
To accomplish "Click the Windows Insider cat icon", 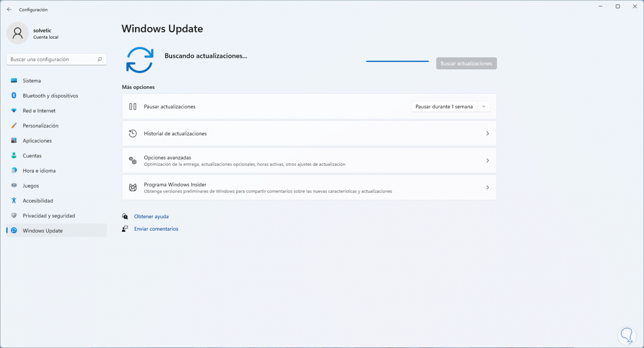I will tap(133, 188).
